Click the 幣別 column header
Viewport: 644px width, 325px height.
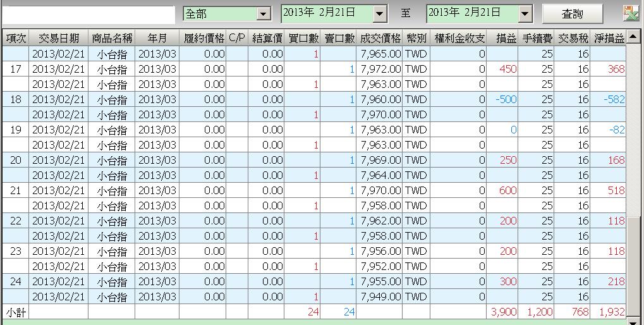pyautogui.click(x=416, y=38)
